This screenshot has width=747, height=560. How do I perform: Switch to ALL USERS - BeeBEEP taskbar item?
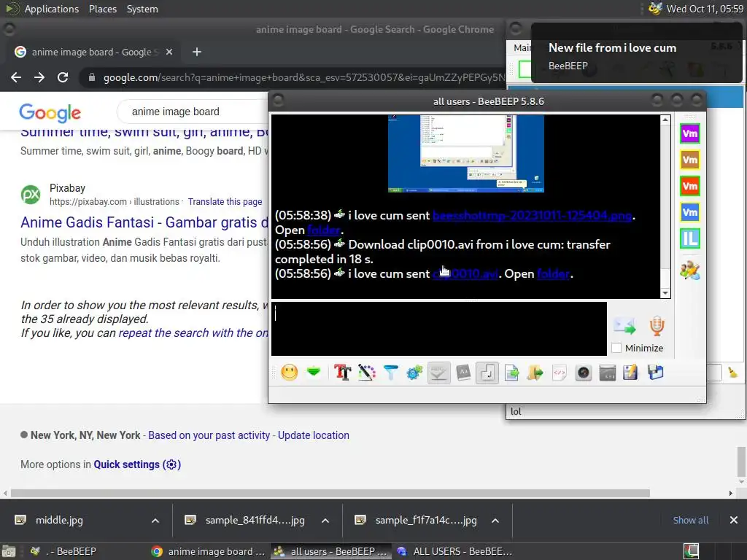point(455,551)
